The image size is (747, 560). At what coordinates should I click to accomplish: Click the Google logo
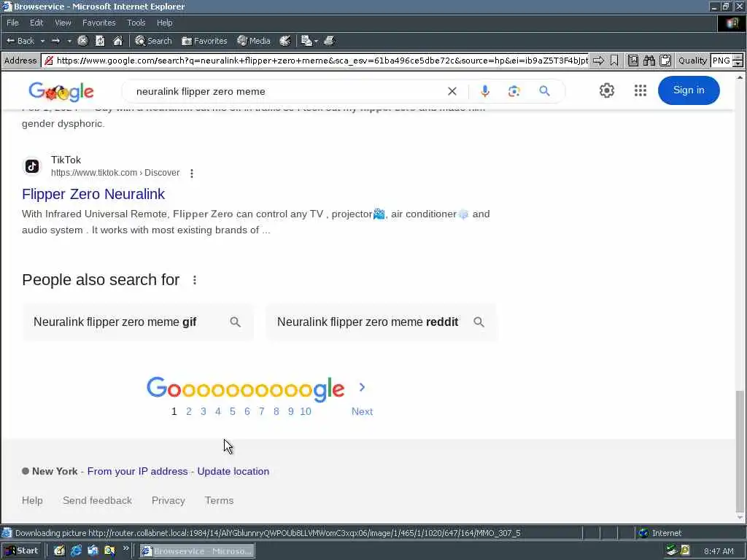point(61,91)
